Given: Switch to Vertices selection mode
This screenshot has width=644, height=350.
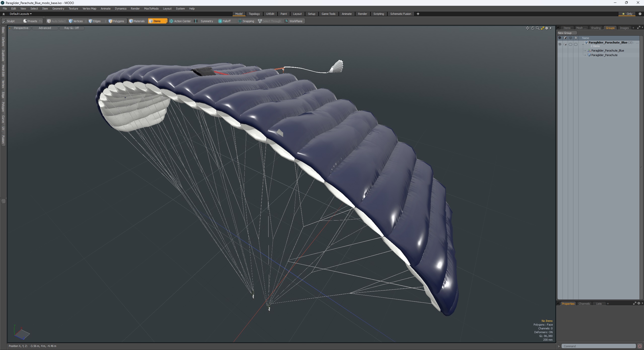Looking at the screenshot, I should point(77,21).
